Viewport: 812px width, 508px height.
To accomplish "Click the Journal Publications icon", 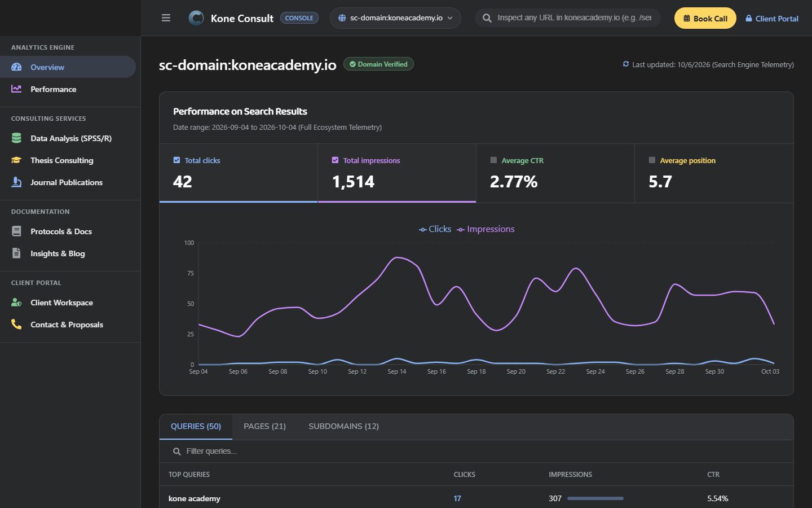I will tap(16, 182).
